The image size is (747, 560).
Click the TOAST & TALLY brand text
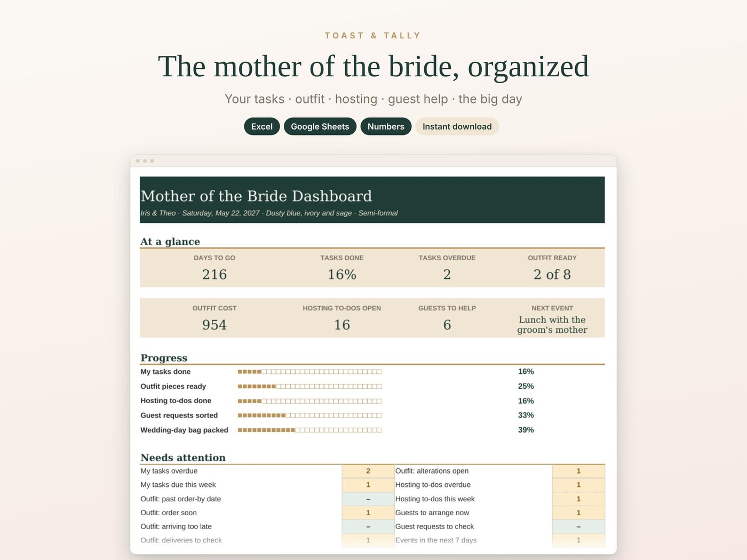point(373,36)
